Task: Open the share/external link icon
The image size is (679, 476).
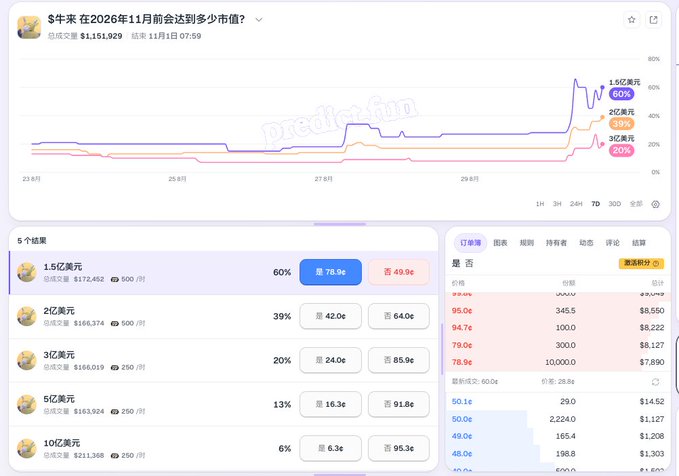Action: click(x=653, y=20)
